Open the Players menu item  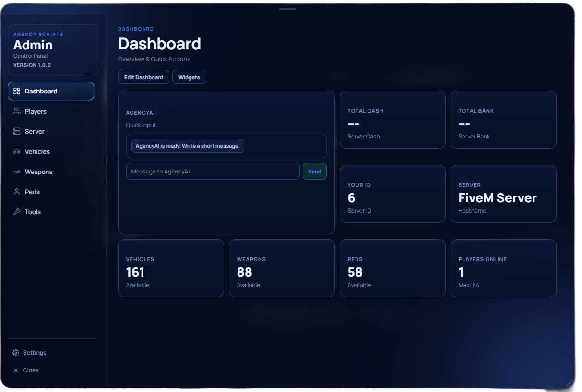click(x=51, y=111)
